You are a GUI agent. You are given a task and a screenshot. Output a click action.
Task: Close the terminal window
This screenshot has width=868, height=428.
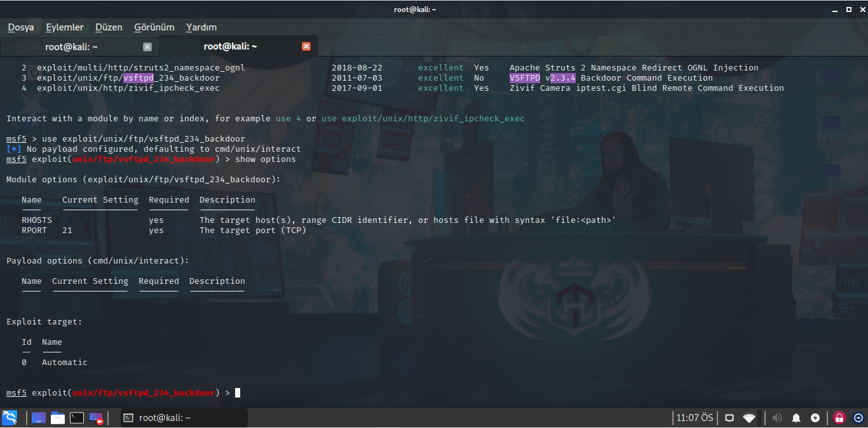coord(861,10)
